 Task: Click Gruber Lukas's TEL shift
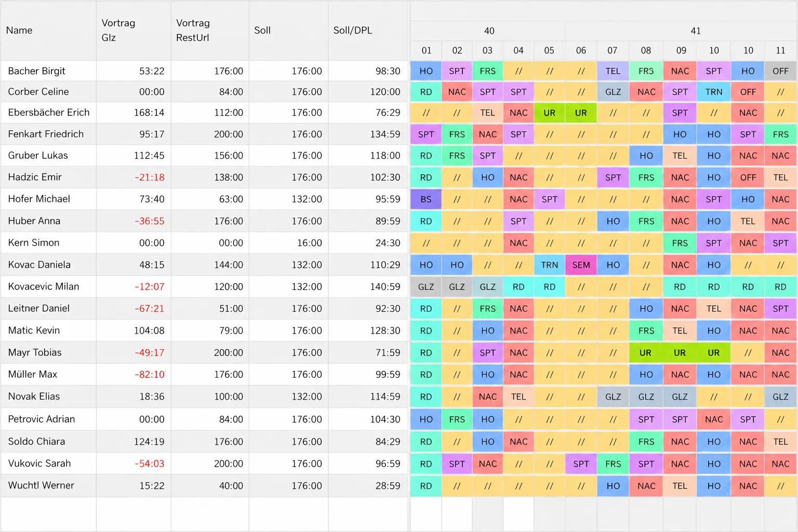coord(680,156)
